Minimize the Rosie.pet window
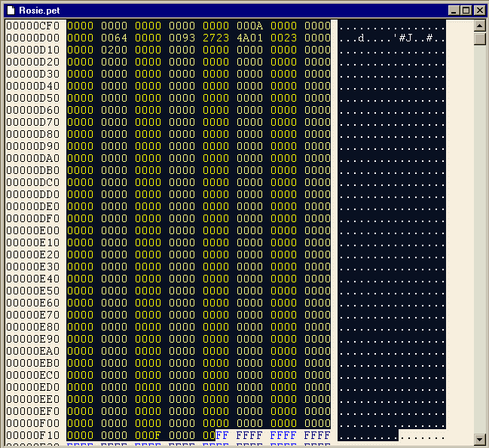Screen dimensions: 489x448 (454, 11)
